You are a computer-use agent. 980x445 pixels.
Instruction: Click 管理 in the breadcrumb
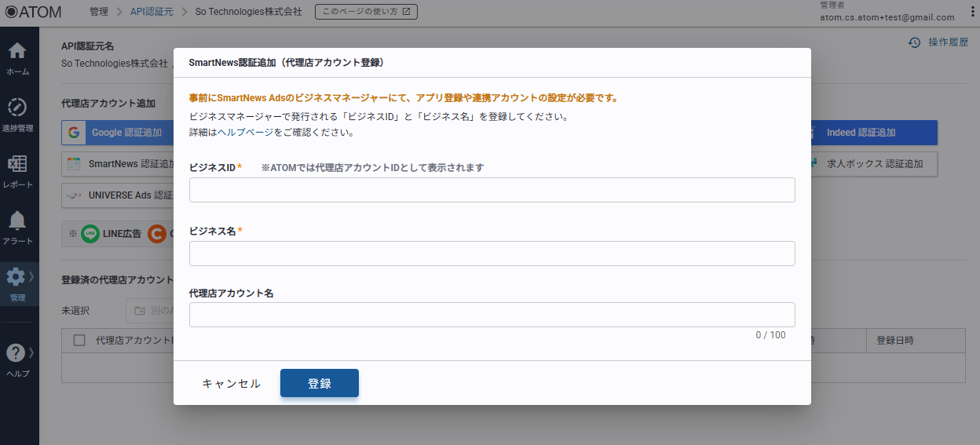tap(99, 12)
